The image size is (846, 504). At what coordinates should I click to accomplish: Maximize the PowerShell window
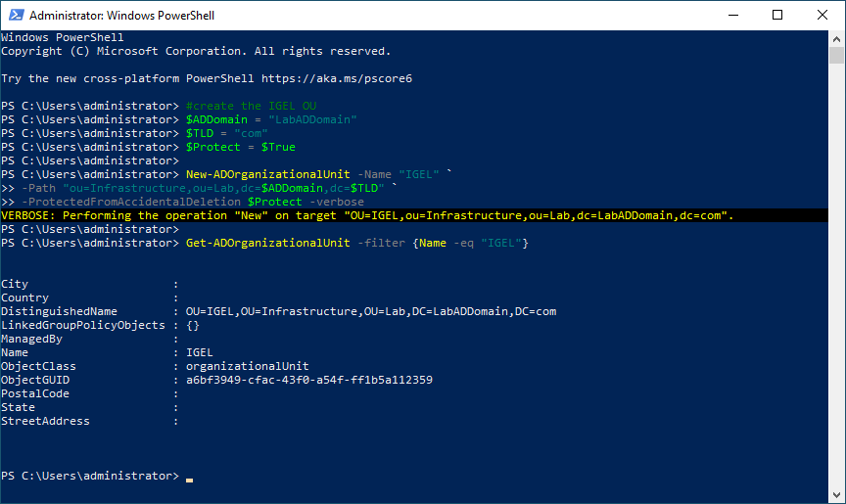777,16
